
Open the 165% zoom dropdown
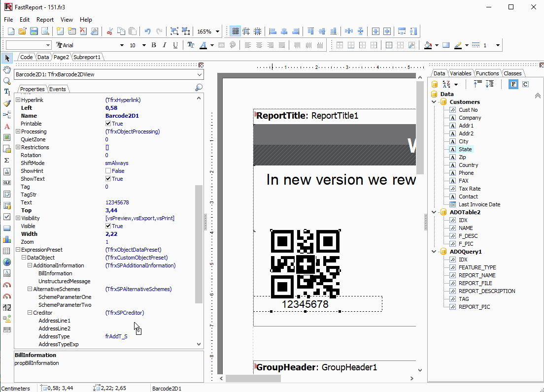point(217,32)
